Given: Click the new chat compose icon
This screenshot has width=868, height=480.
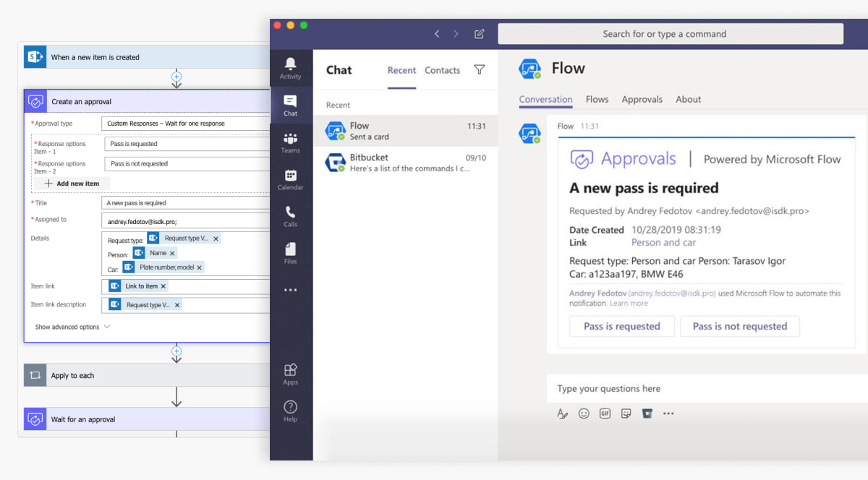Looking at the screenshot, I should [479, 34].
